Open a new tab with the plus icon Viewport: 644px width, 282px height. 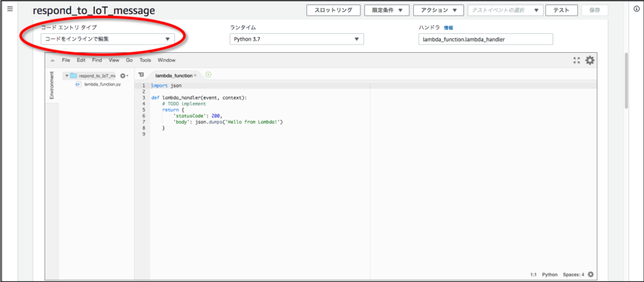coord(208,75)
